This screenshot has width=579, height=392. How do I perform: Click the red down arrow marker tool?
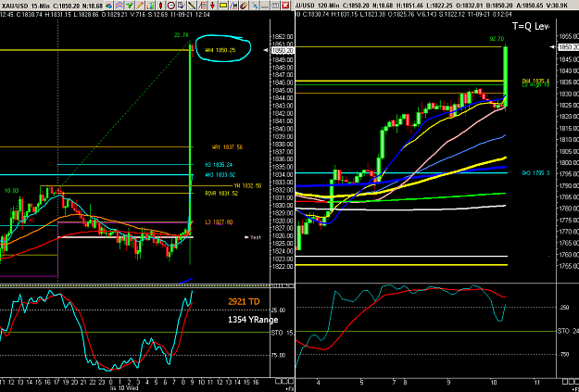[213, 6]
